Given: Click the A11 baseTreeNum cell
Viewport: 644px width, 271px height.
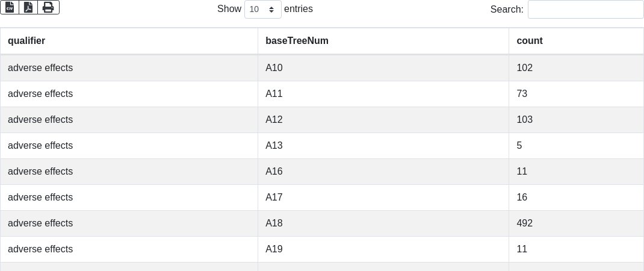Looking at the screenshot, I should pos(274,94).
